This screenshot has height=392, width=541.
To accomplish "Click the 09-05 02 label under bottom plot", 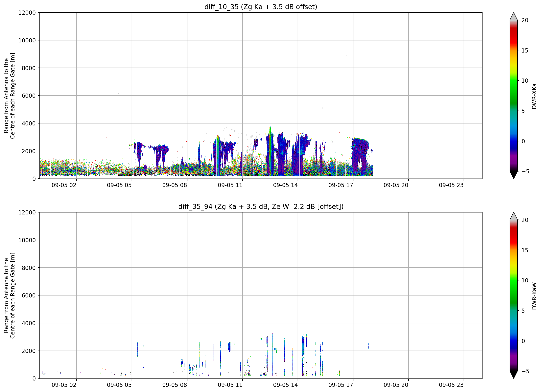I will tap(64, 385).
